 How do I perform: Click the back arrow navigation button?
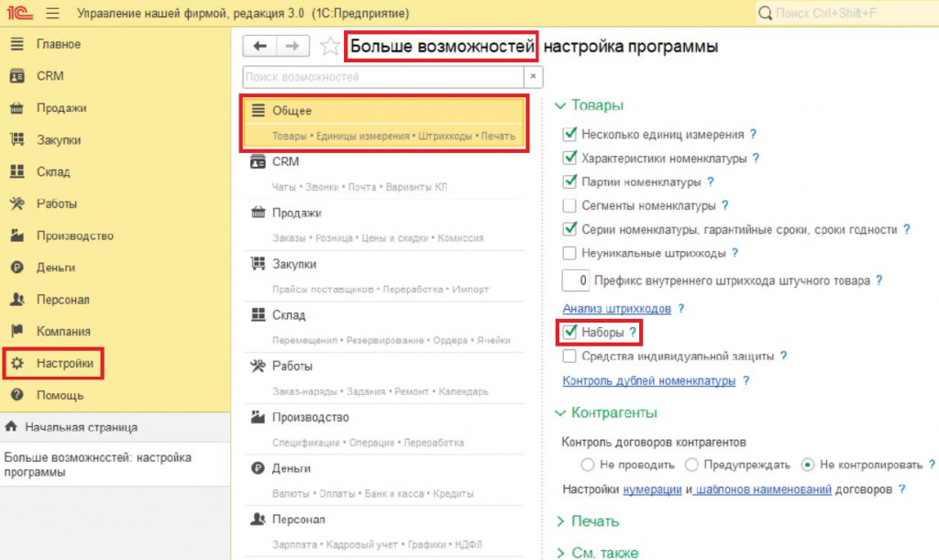pos(260,46)
